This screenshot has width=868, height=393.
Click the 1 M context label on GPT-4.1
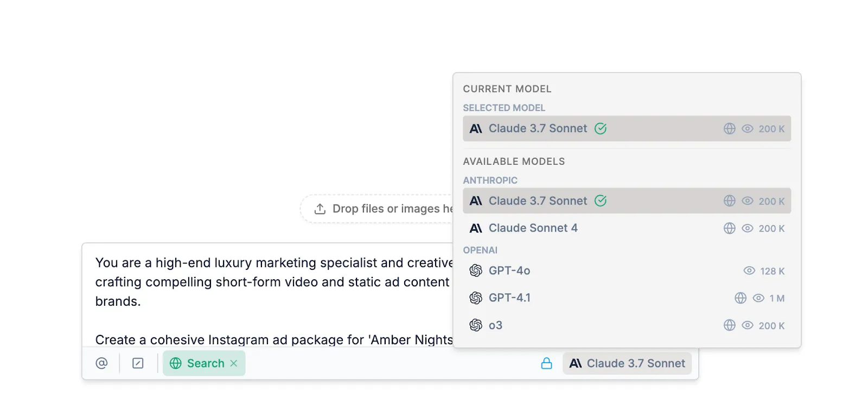[x=777, y=298]
